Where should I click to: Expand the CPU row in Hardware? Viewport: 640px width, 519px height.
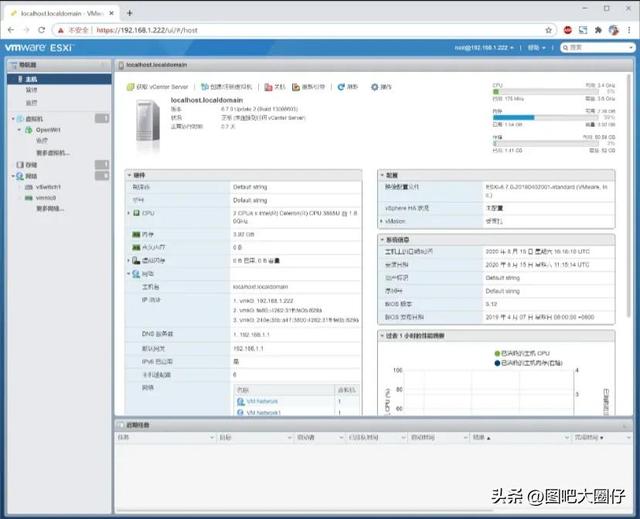pyautogui.click(x=129, y=213)
